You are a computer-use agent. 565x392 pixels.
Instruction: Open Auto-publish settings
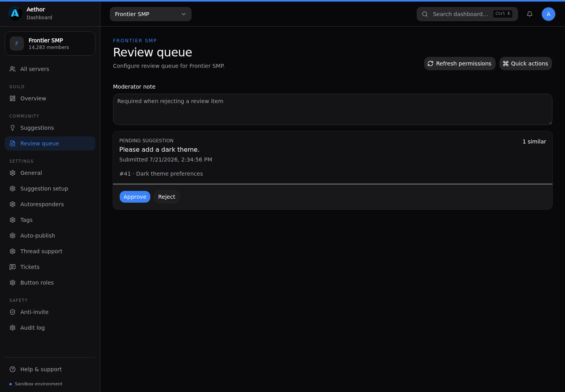[x=50, y=236]
